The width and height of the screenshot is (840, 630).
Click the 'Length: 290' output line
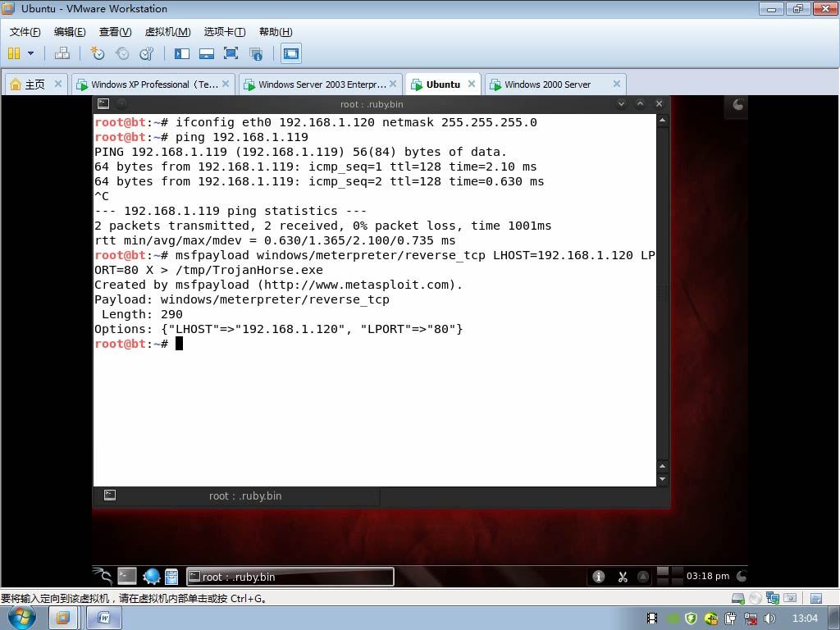142,314
